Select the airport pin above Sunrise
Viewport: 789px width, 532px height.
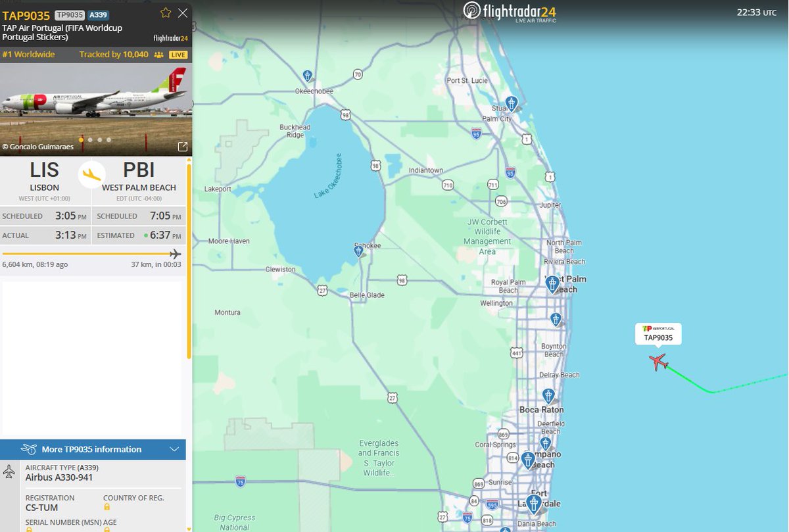click(528, 460)
